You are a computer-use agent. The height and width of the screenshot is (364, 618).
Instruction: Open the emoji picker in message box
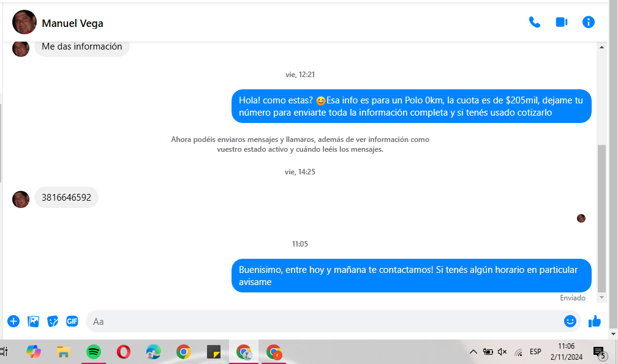click(x=570, y=321)
